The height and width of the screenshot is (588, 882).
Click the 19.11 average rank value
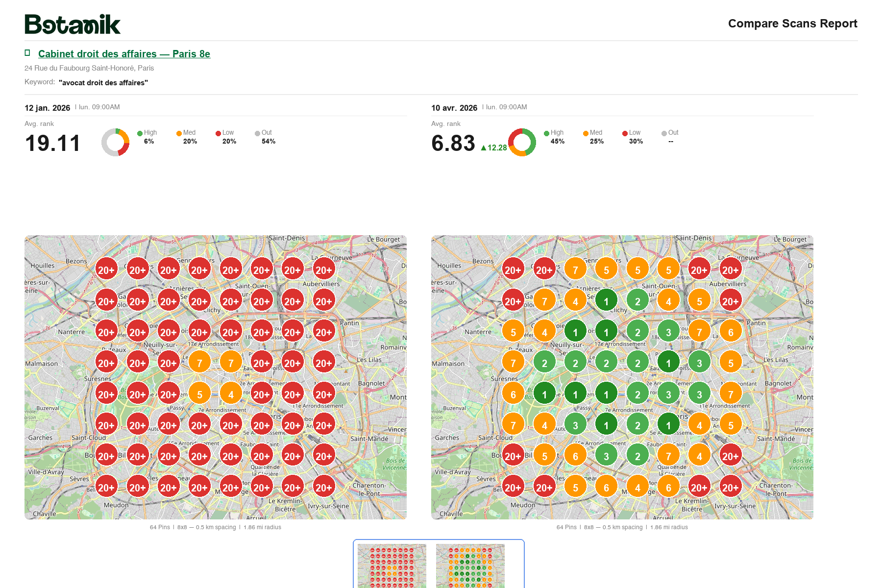pos(52,144)
